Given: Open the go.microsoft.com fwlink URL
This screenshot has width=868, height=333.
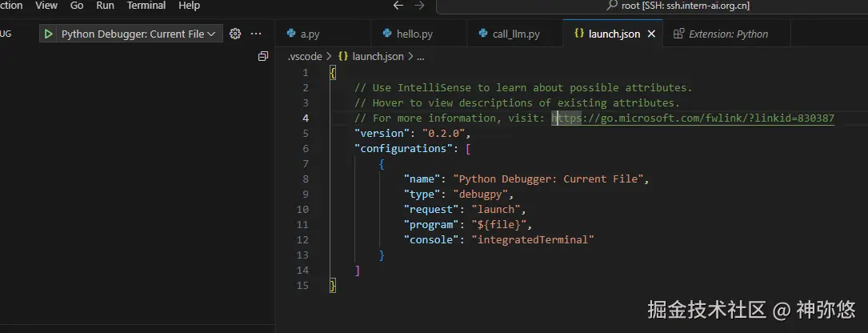Looking at the screenshot, I should point(693,118).
